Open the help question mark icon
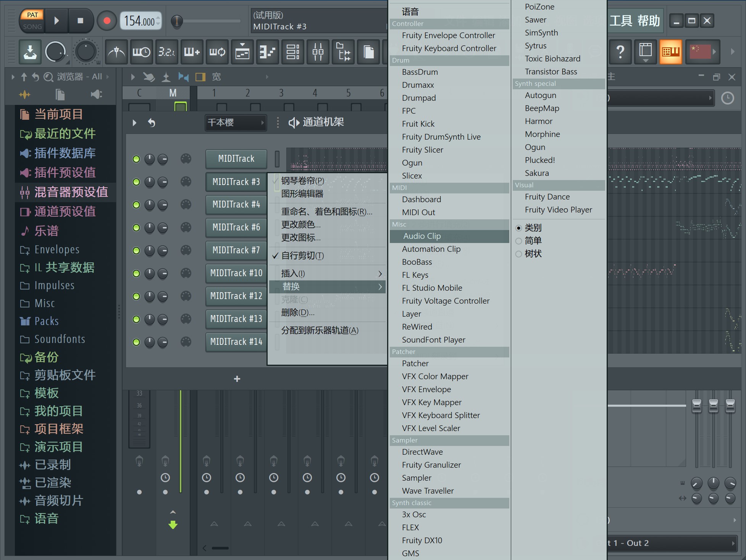 [x=620, y=51]
